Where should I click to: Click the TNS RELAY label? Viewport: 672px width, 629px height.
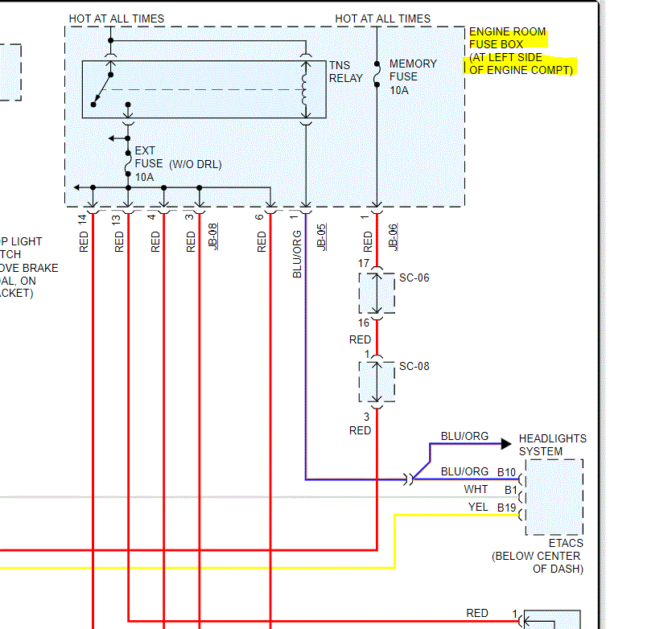coord(345,72)
